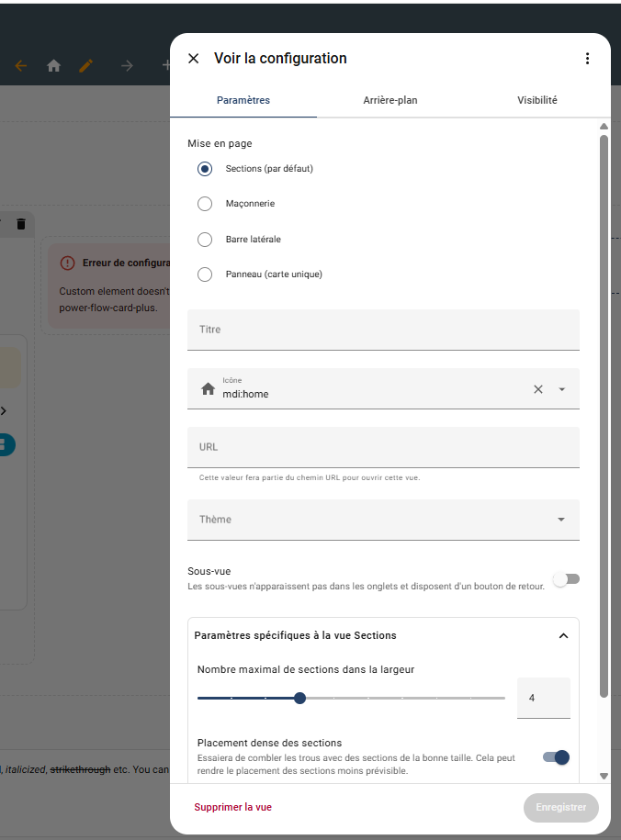Screen dimensions: 621x840
Task: Close the Voir la configuration dialog
Action: (x=193, y=59)
